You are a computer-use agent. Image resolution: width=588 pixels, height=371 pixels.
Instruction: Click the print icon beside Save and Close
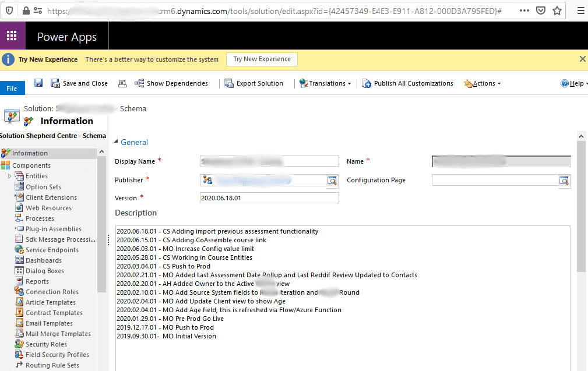click(x=122, y=83)
